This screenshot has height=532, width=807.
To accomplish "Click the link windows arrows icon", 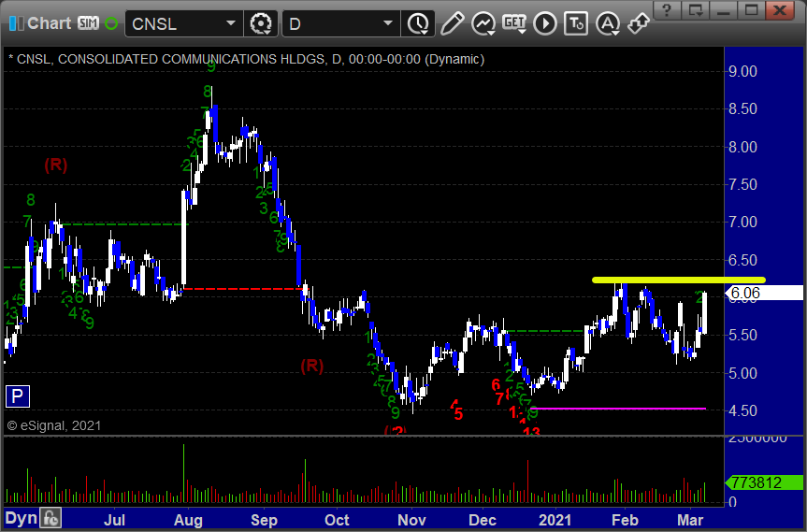I will click(639, 23).
